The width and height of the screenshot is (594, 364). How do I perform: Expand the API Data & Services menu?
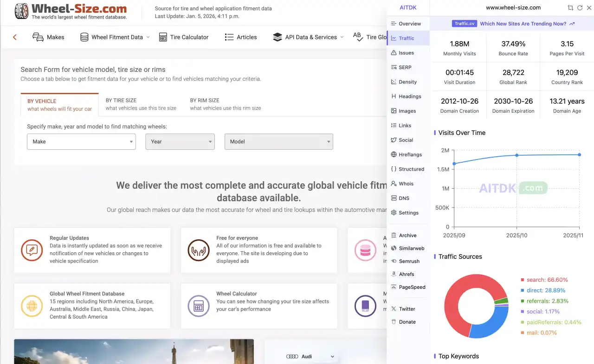(x=309, y=37)
